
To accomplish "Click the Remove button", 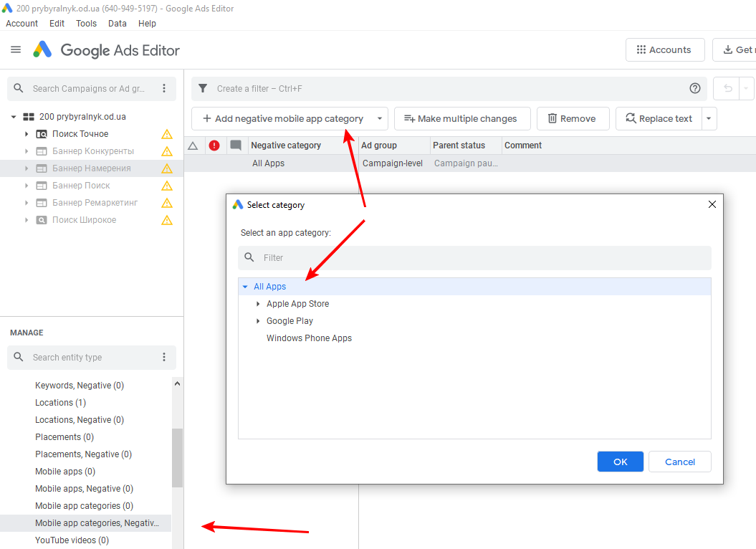I will [573, 119].
